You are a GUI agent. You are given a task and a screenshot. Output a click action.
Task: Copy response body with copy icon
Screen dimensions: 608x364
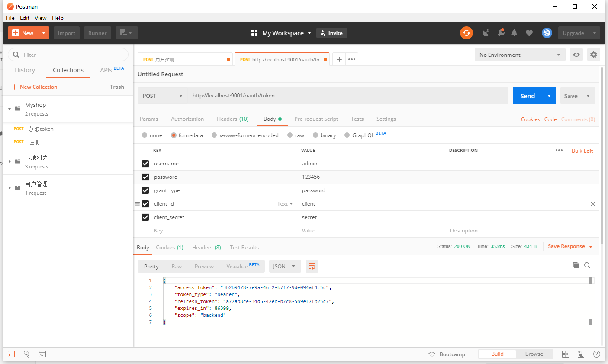tap(576, 265)
